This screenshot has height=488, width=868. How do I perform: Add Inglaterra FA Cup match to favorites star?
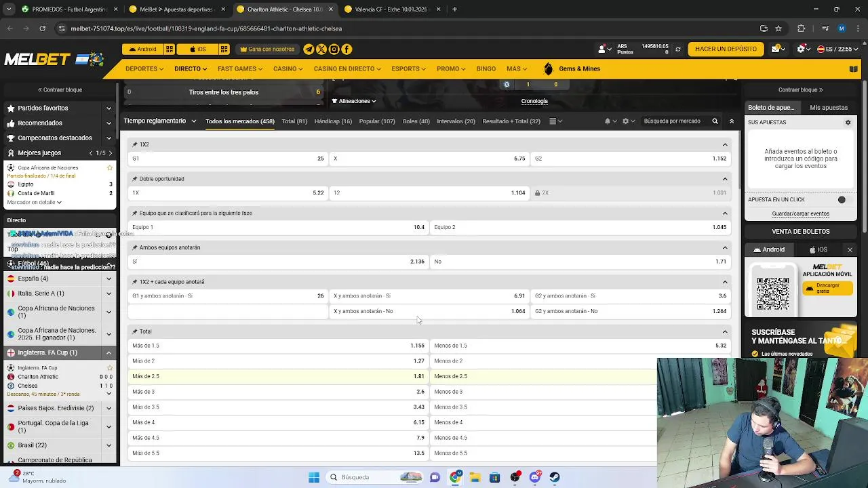click(110, 367)
